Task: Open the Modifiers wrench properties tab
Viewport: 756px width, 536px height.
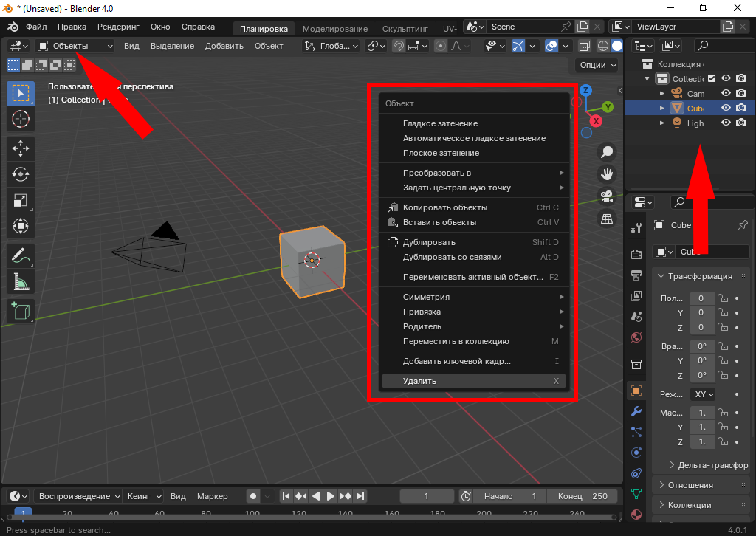Action: pyautogui.click(x=636, y=411)
